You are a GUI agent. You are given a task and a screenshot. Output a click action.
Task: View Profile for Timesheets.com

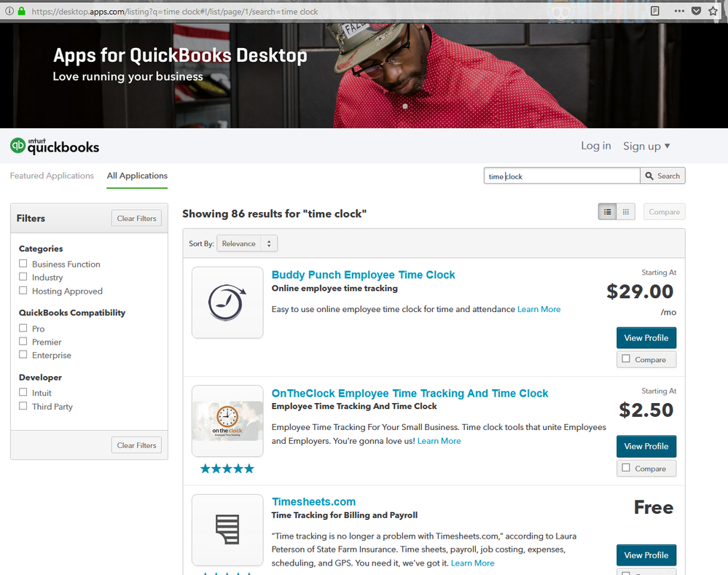646,555
